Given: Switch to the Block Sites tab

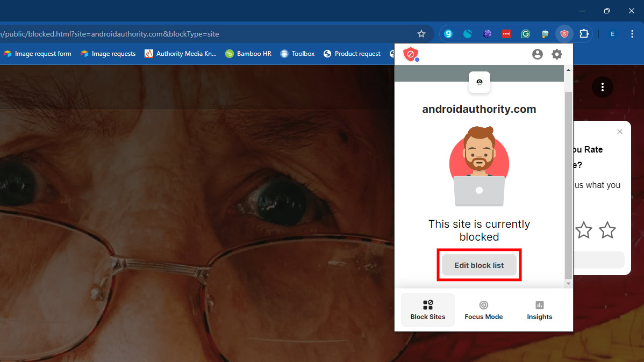Looking at the screenshot, I should pyautogui.click(x=427, y=310).
